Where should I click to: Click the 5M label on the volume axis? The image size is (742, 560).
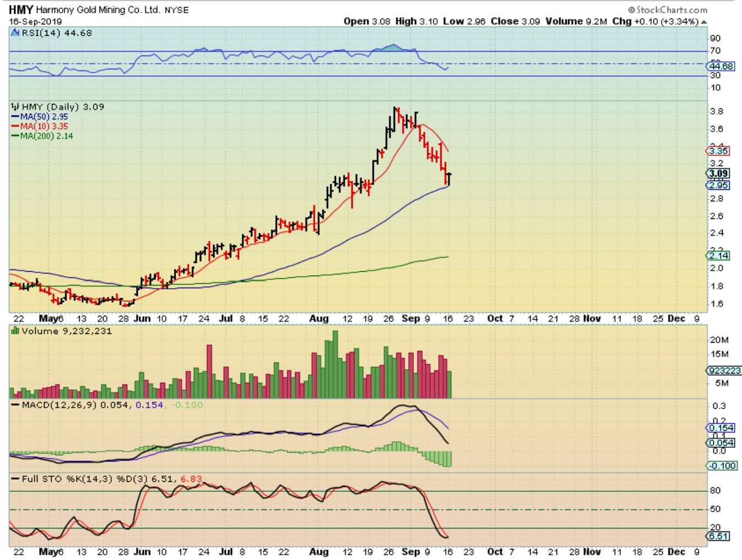pyautogui.click(x=722, y=383)
